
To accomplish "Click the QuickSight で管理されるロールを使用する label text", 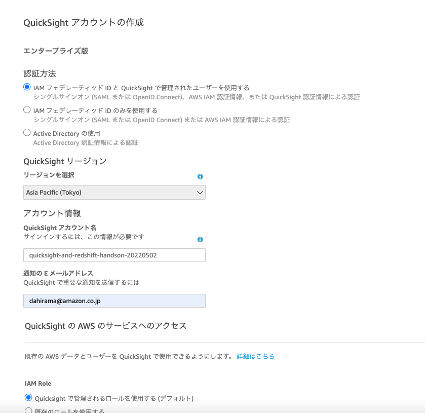I will tap(114, 398).
